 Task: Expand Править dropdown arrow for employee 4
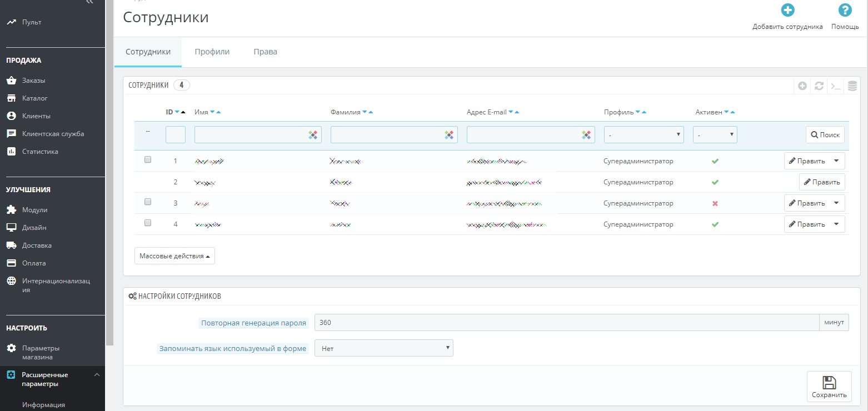(837, 224)
